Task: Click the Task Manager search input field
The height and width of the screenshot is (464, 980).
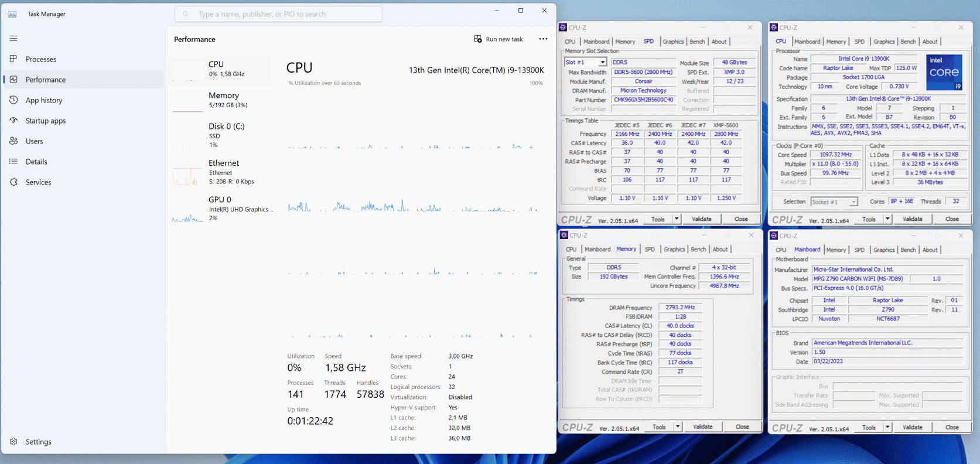Action: point(278,14)
